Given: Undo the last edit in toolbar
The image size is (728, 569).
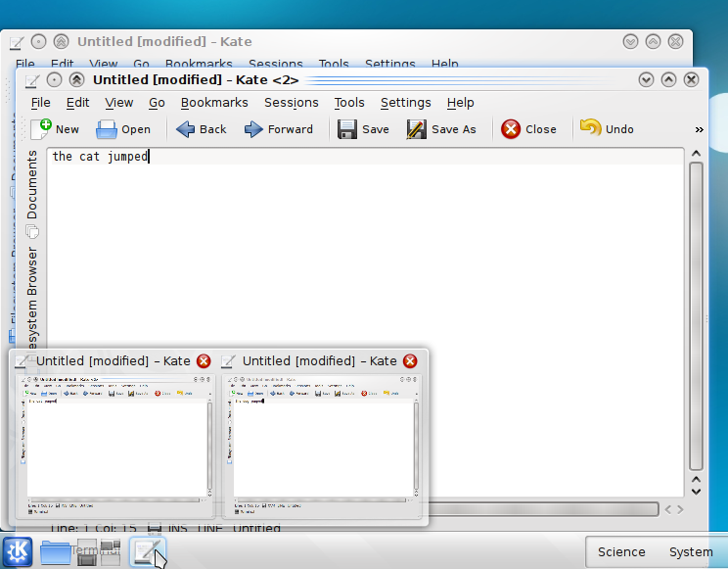Looking at the screenshot, I should 607,128.
